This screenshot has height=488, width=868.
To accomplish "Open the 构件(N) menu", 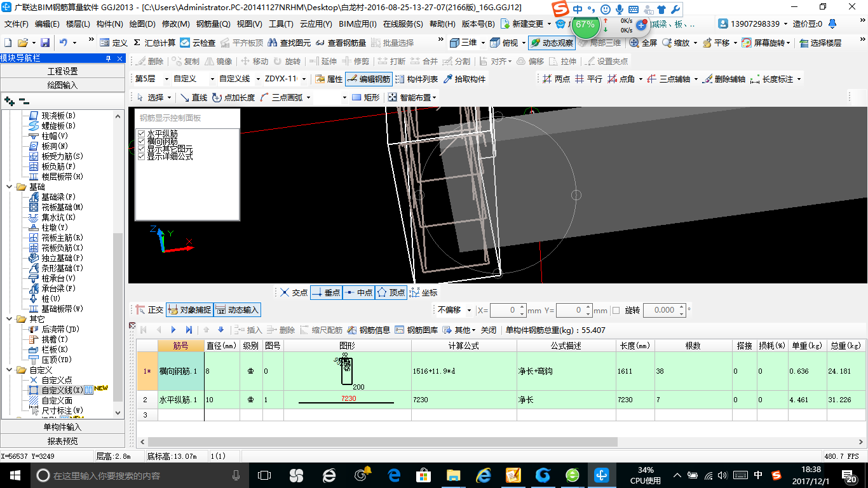I will pyautogui.click(x=109, y=24).
